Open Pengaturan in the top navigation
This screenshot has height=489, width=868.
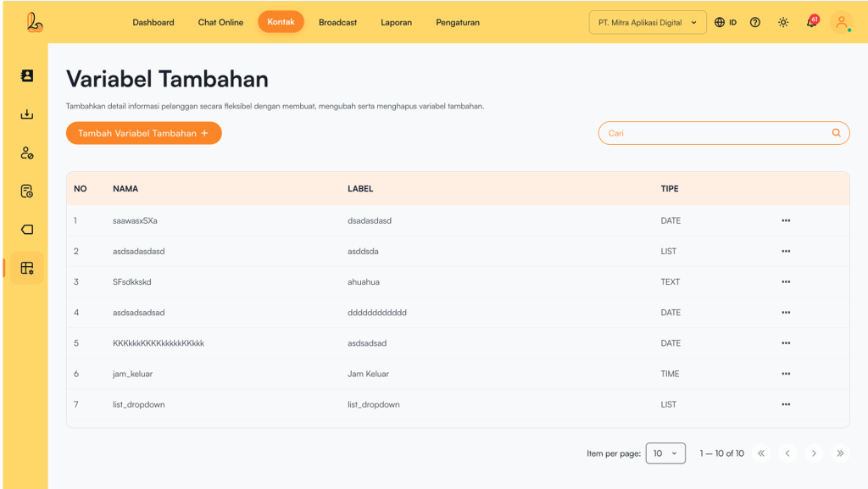[458, 23]
